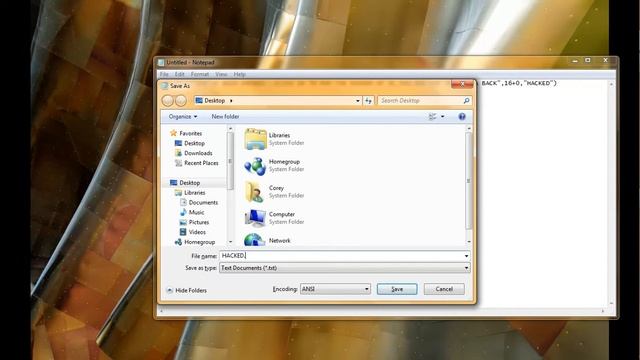Image resolution: width=640 pixels, height=360 pixels.
Task: Open the view options dropdown arrow
Action: (442, 117)
